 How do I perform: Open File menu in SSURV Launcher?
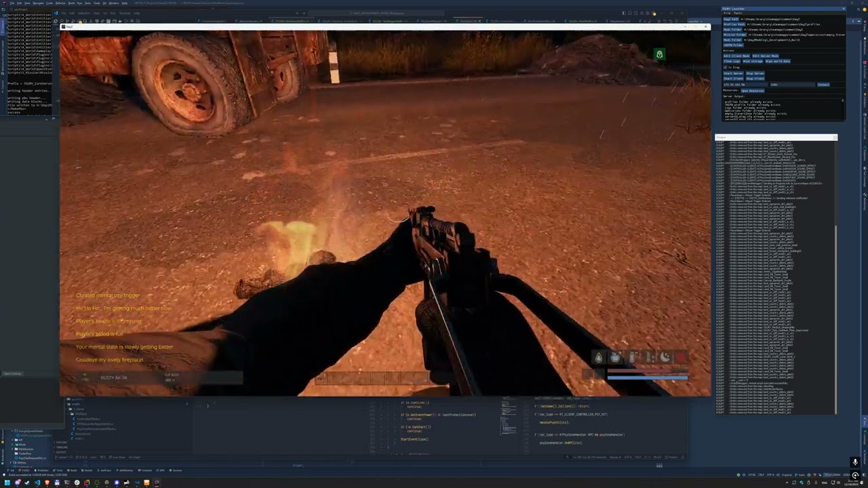click(x=727, y=13)
